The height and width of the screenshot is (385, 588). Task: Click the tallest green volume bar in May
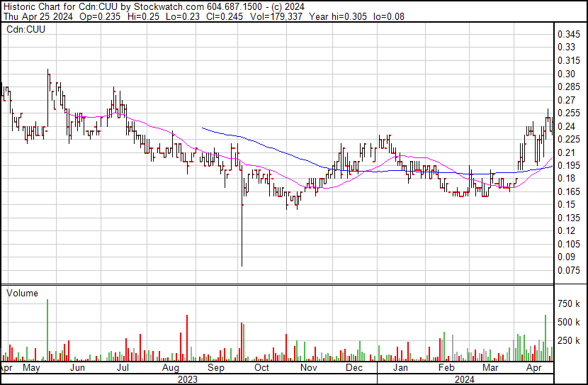(47, 330)
